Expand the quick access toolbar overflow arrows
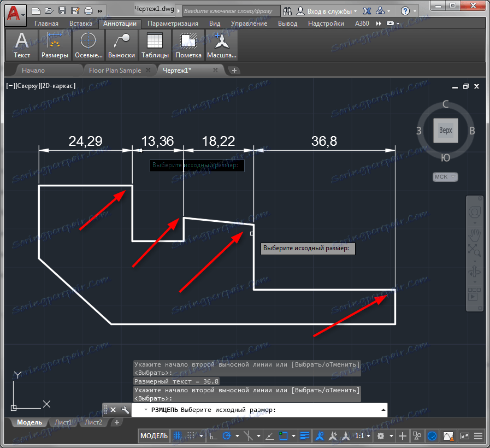 point(100,11)
